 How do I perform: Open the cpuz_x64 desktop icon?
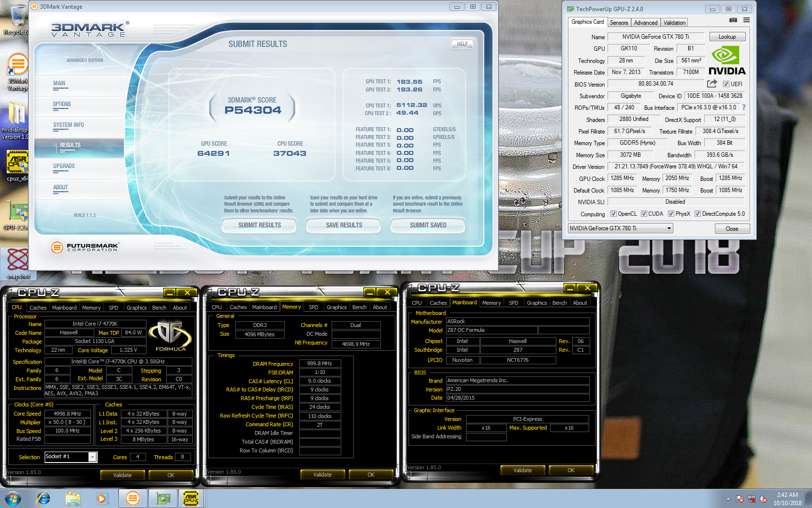(x=17, y=165)
